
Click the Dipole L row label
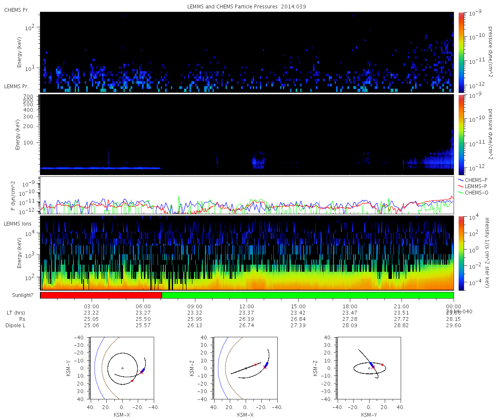pos(16,325)
